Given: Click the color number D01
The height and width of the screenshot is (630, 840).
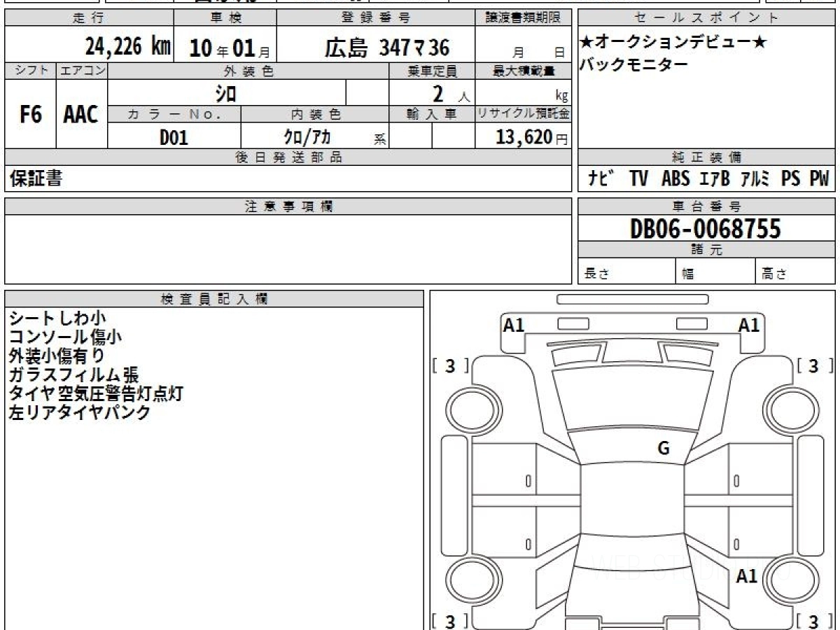Looking at the screenshot, I should point(174,137).
